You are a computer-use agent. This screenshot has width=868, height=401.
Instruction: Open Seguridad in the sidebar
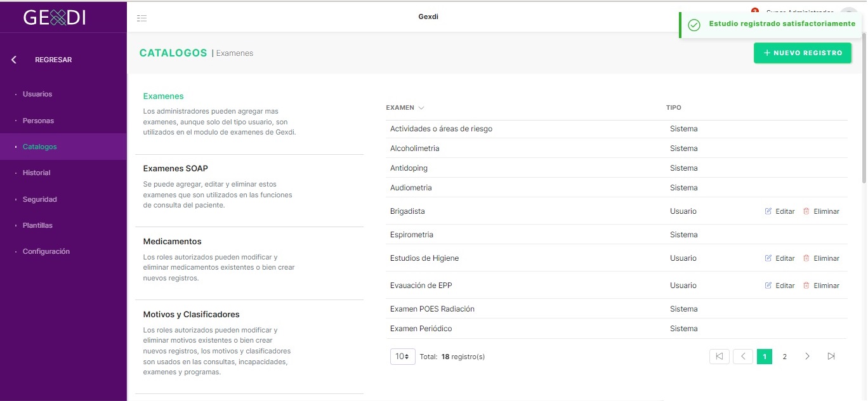tap(40, 199)
